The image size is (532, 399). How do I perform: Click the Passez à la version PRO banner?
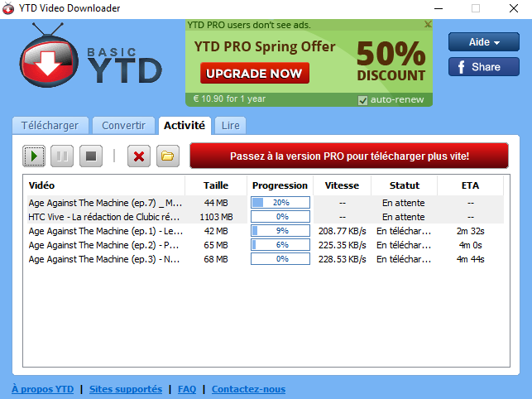[x=349, y=156]
